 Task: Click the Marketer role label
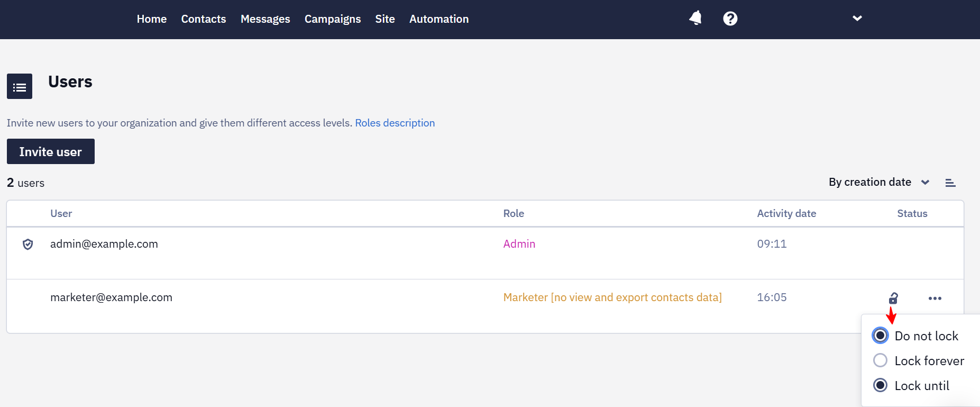(612, 297)
